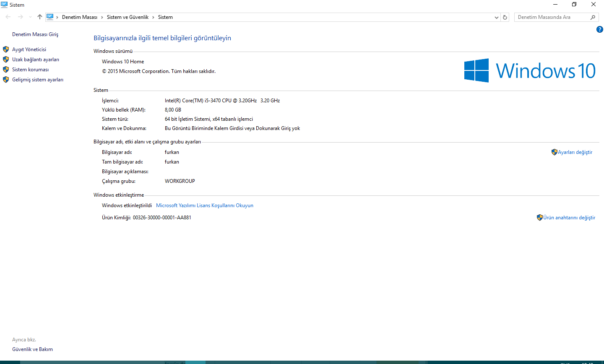Open Güvenlik ve Bakım link
The height and width of the screenshot is (364, 604).
point(32,349)
